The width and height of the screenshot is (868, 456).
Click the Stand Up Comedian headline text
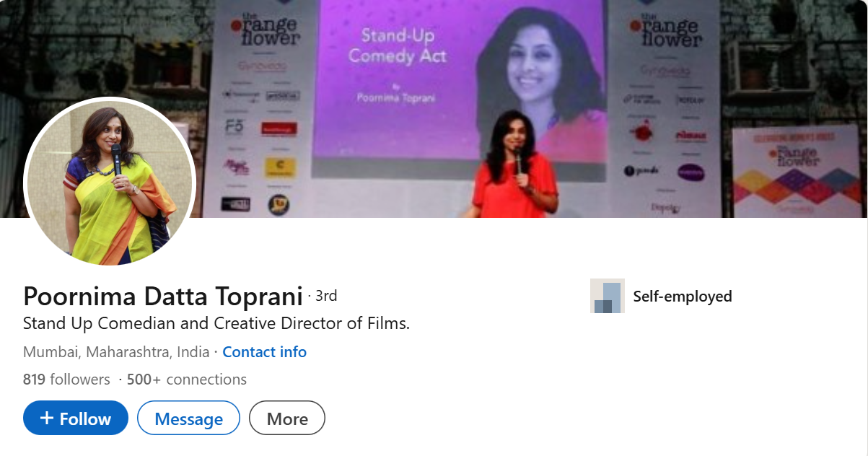[216, 323]
